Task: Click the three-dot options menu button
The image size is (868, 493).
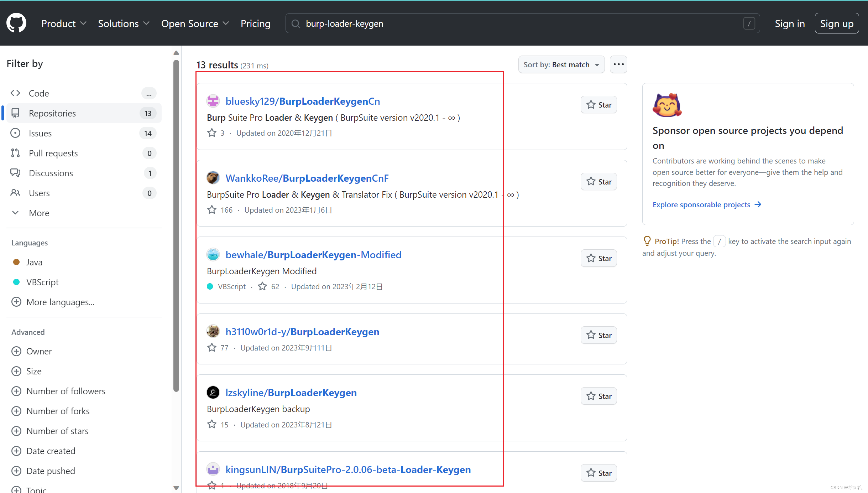Action: (618, 64)
